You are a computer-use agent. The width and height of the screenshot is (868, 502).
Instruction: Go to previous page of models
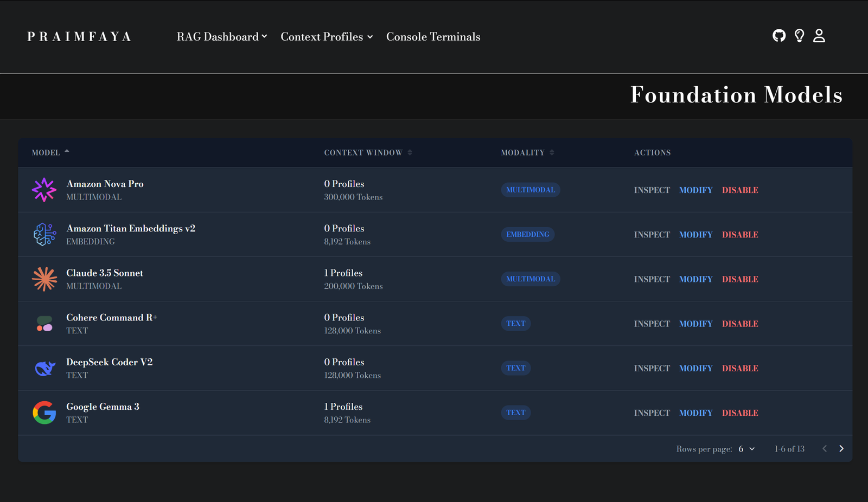(825, 448)
